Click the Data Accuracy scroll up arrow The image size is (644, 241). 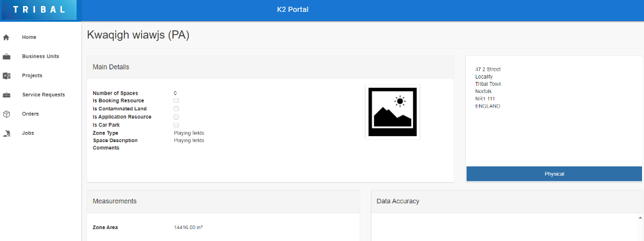click(640, 217)
